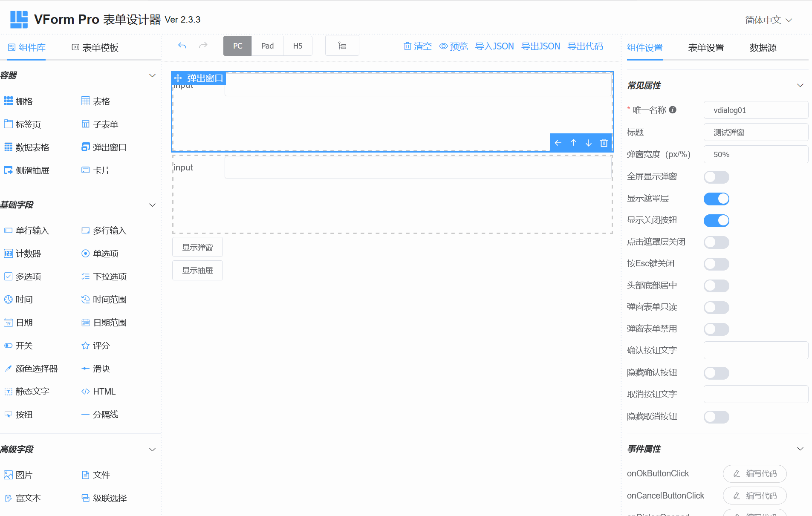812x516 pixels.
Task: Select the 弹出窗口 container component
Action: click(110, 147)
